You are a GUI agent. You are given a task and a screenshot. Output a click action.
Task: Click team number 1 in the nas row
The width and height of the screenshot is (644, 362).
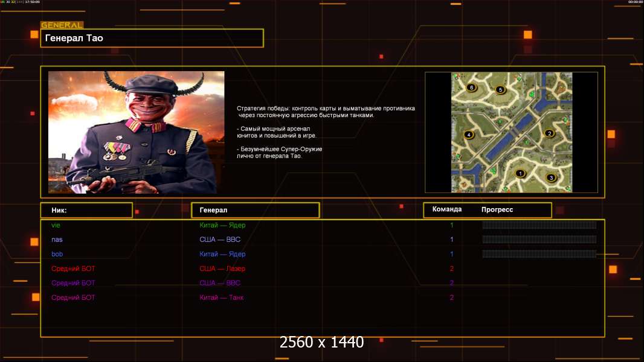click(x=452, y=240)
